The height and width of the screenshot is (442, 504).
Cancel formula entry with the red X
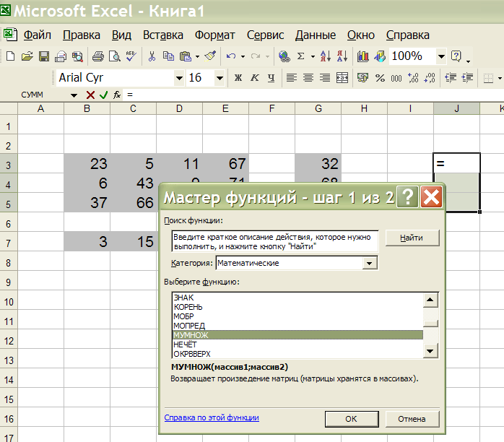[x=90, y=95]
